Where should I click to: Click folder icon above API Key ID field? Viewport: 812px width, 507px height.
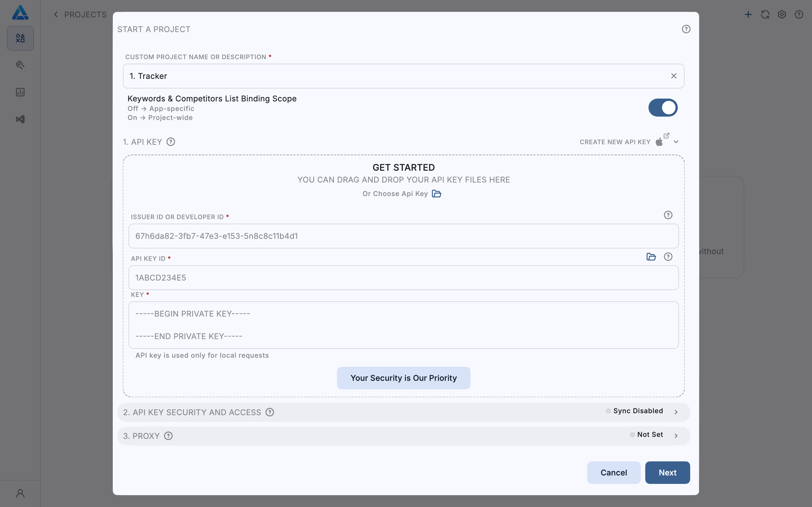(x=651, y=257)
